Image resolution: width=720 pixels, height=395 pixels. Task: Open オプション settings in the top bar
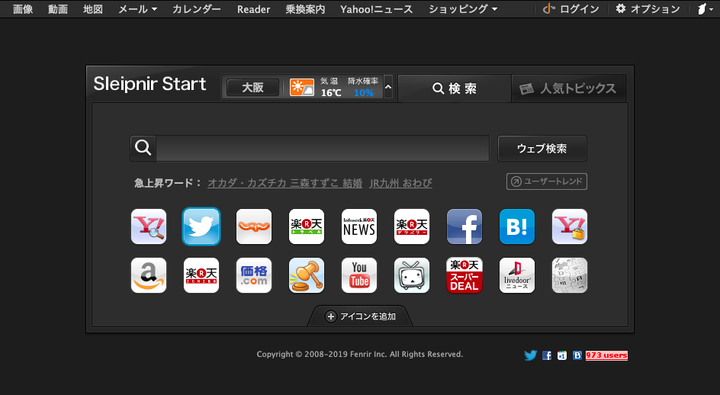tap(648, 9)
